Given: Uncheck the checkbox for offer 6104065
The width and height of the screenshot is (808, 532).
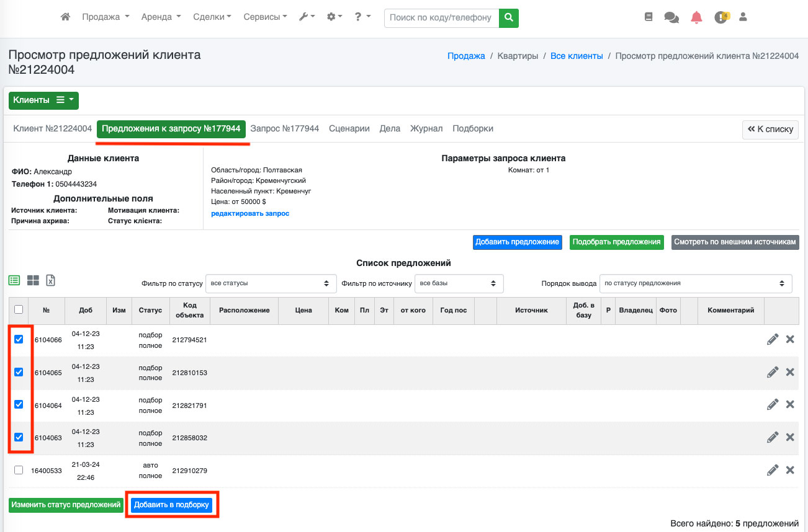Looking at the screenshot, I should coord(19,372).
